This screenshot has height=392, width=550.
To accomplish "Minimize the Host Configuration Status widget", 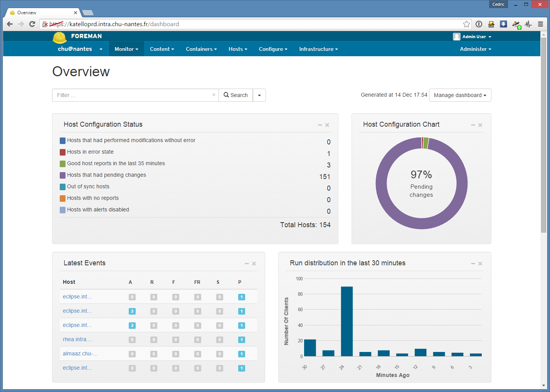I will (320, 125).
